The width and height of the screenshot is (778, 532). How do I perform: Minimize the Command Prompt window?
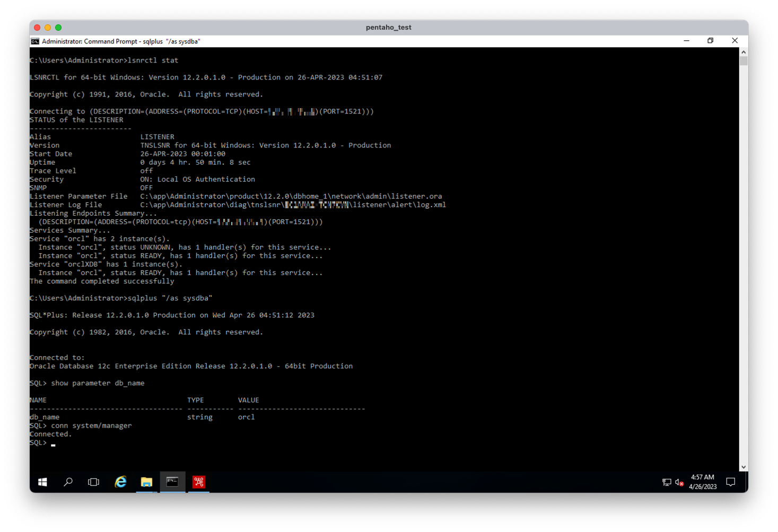686,41
